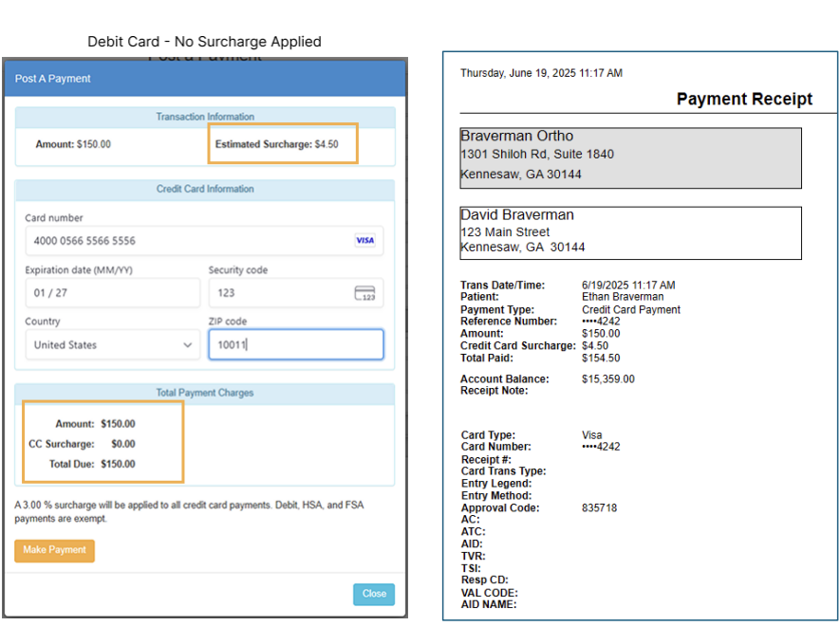Image resolution: width=840 pixels, height=626 pixels.
Task: Click the expiration date field
Action: (113, 293)
